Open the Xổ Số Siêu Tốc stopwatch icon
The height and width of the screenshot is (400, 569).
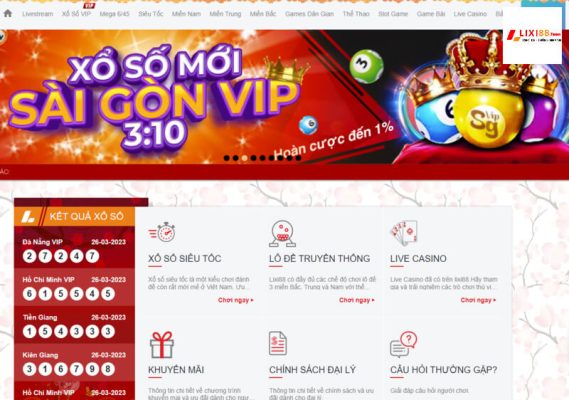(x=162, y=232)
